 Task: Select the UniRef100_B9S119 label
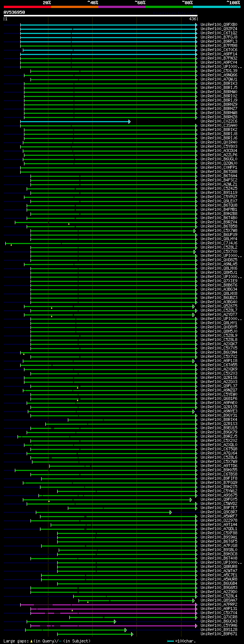219,193
